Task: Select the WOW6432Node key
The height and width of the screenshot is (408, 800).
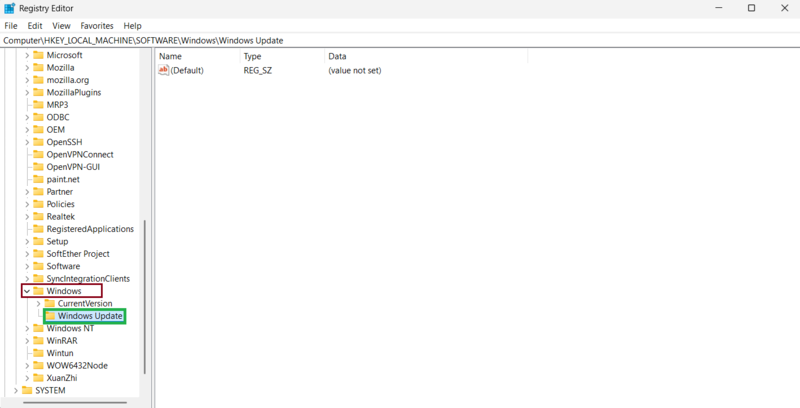Action: point(77,366)
